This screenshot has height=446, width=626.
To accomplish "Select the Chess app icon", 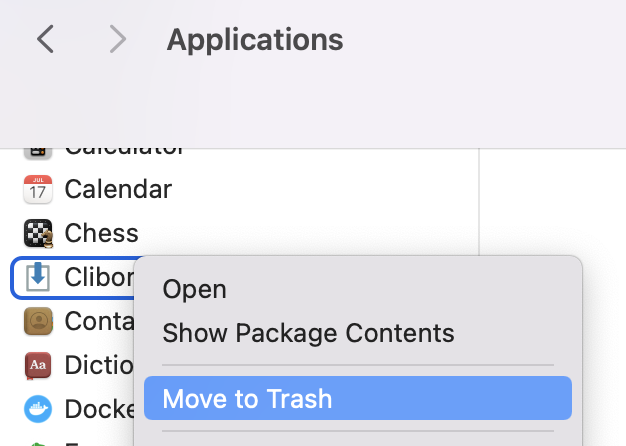I will point(38,233).
